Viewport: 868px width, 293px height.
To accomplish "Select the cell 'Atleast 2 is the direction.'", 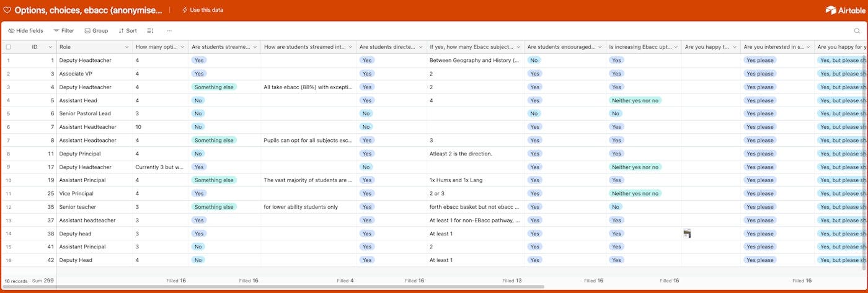I will [x=475, y=154].
